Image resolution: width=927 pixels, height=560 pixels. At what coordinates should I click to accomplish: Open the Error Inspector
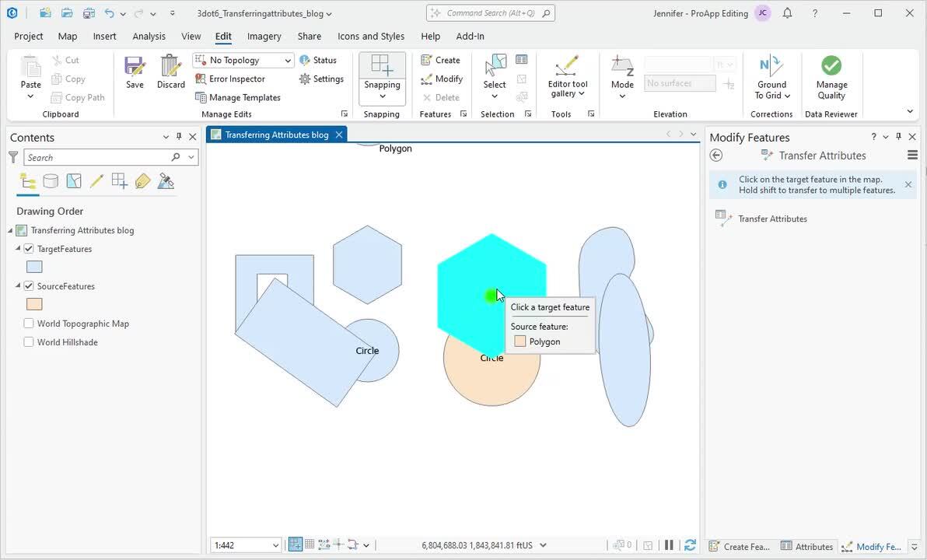(230, 79)
